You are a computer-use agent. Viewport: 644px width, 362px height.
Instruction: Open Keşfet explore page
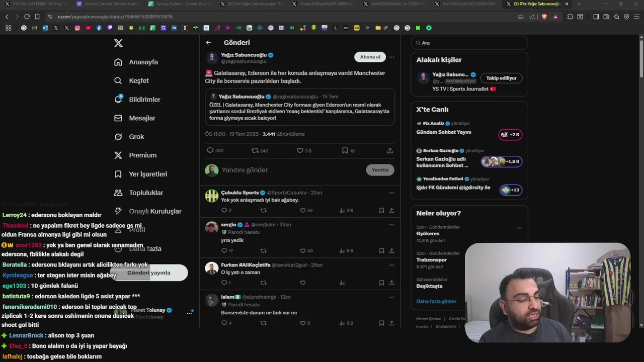point(132,80)
